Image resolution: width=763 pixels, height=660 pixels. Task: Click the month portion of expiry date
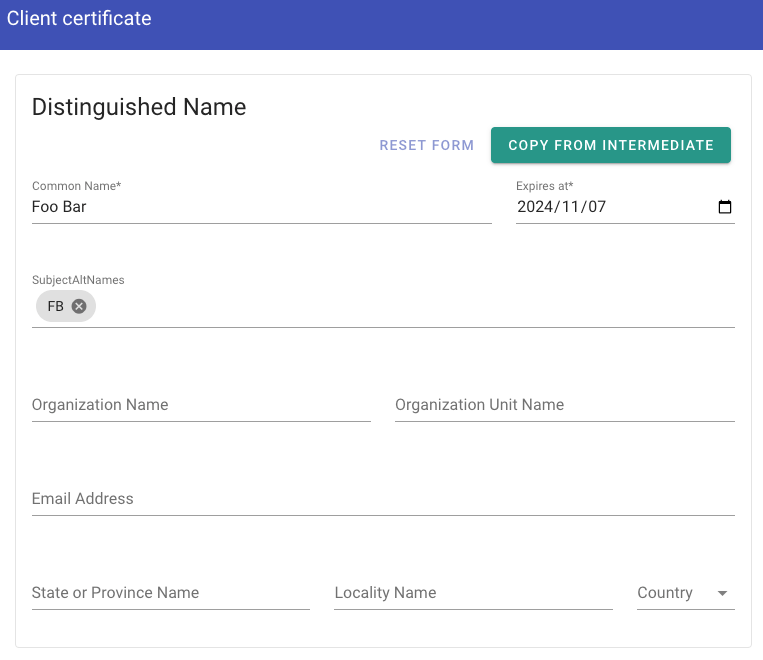pos(570,207)
